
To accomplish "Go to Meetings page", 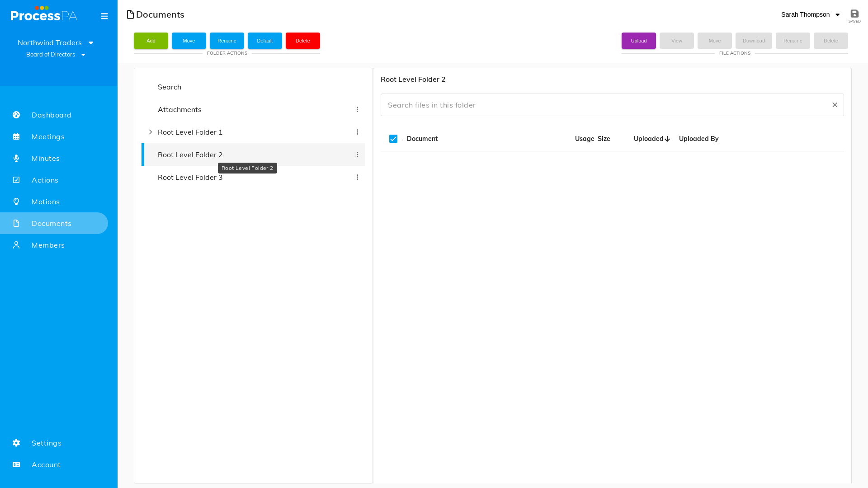I will click(x=48, y=136).
